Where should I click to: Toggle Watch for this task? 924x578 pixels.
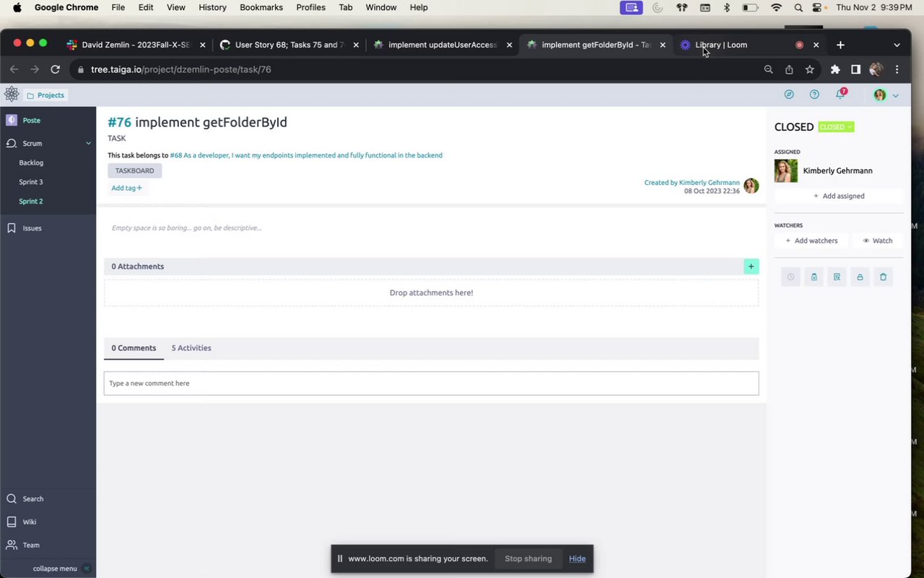pos(877,241)
